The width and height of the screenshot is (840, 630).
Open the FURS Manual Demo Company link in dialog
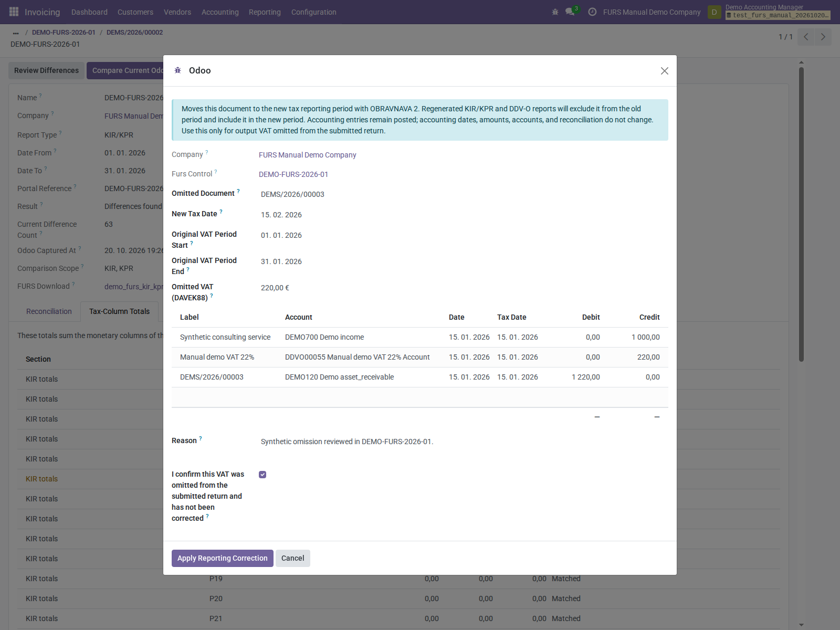[308, 155]
